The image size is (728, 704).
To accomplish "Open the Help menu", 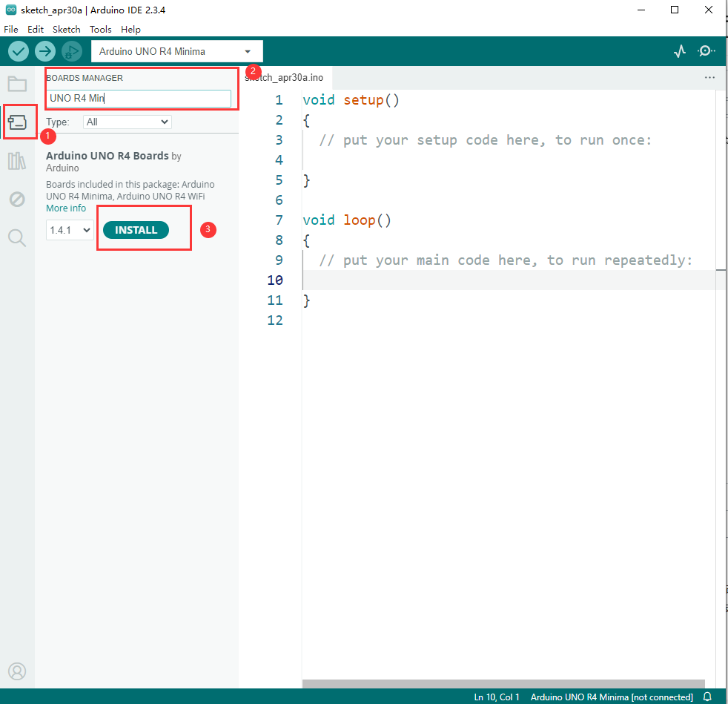I will tap(130, 29).
